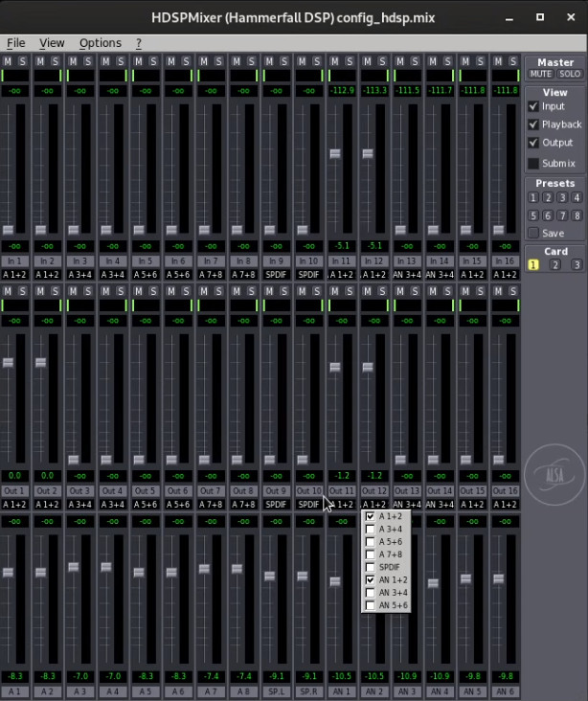Click the S button above input In 6

click(x=186, y=61)
